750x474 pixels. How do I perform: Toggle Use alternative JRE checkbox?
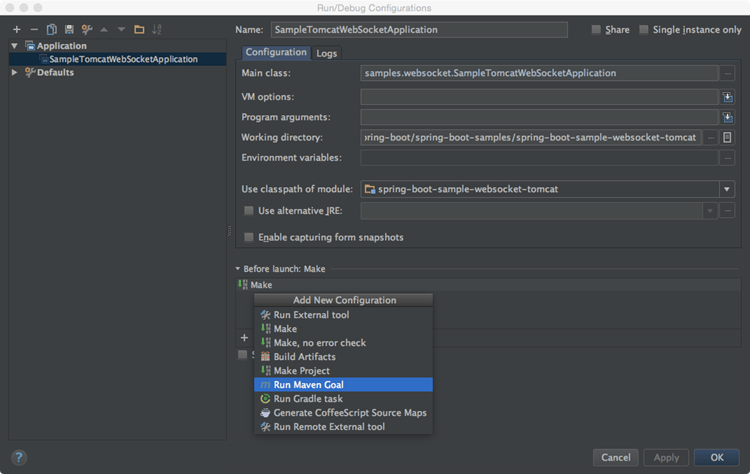point(249,210)
